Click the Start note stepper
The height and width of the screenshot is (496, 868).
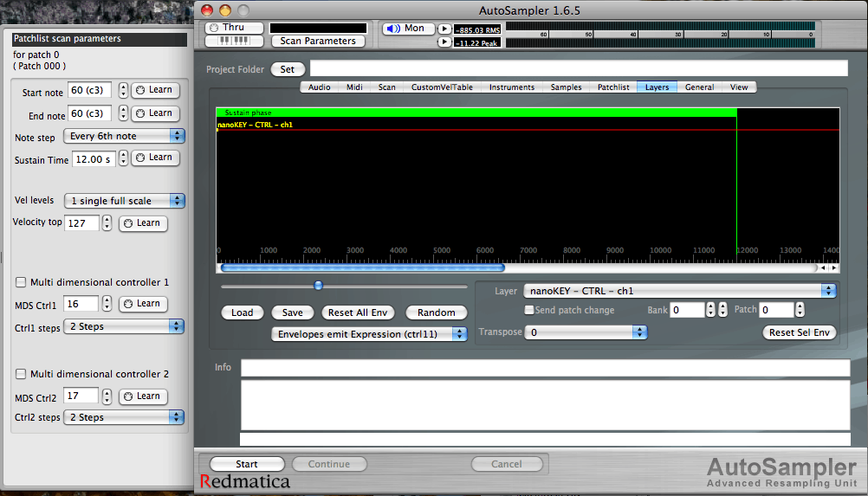click(x=124, y=90)
